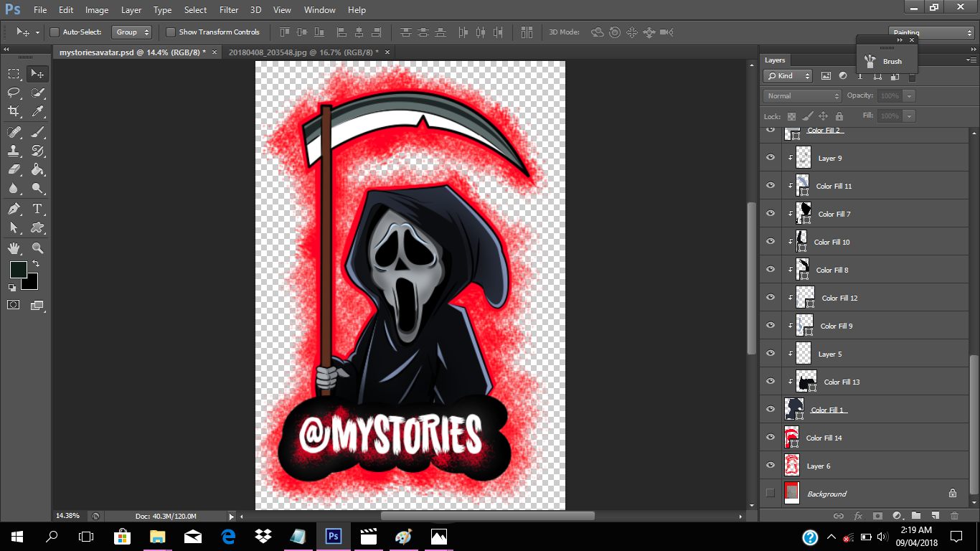Click the create new layer icon

point(935,515)
